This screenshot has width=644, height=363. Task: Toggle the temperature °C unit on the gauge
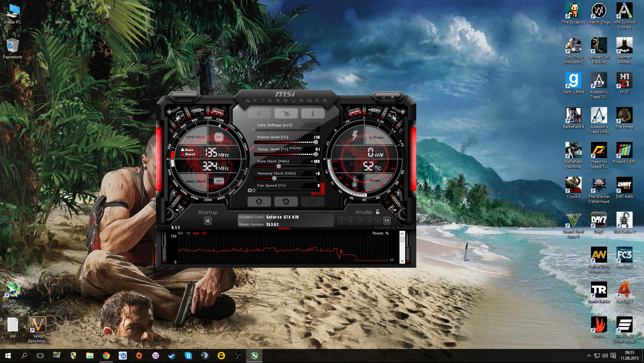(x=378, y=168)
